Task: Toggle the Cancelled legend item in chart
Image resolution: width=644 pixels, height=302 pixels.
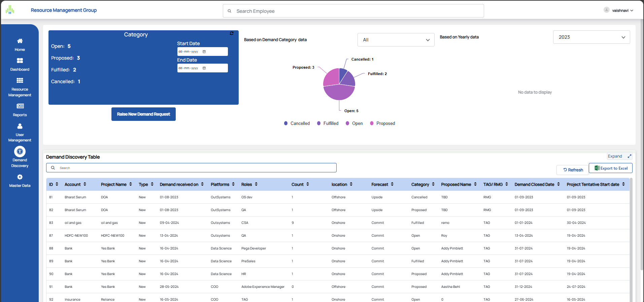Action: [297, 124]
